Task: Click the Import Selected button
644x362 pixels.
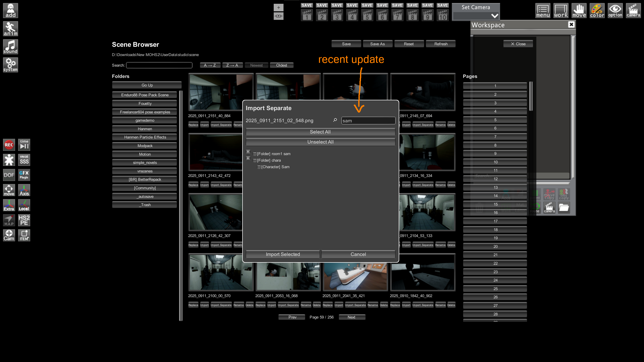Action: (x=283, y=254)
